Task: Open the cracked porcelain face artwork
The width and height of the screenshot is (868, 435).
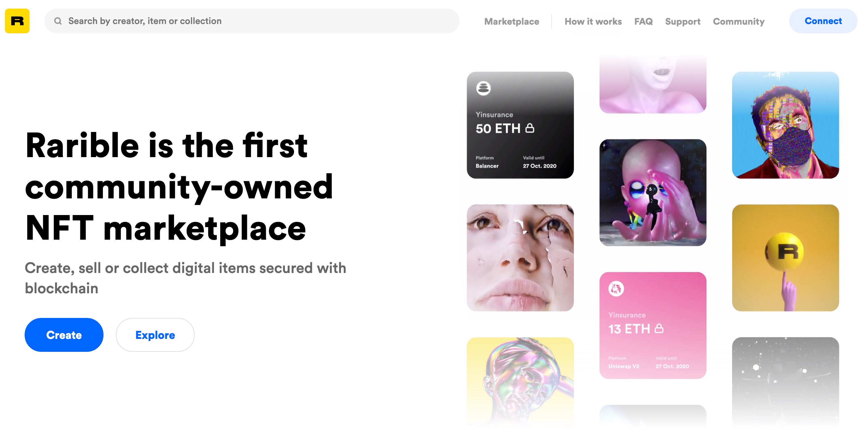Action: click(x=520, y=258)
